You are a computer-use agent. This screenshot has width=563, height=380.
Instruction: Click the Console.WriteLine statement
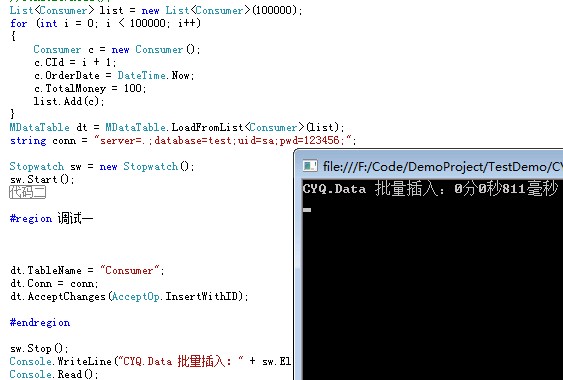tap(150, 361)
